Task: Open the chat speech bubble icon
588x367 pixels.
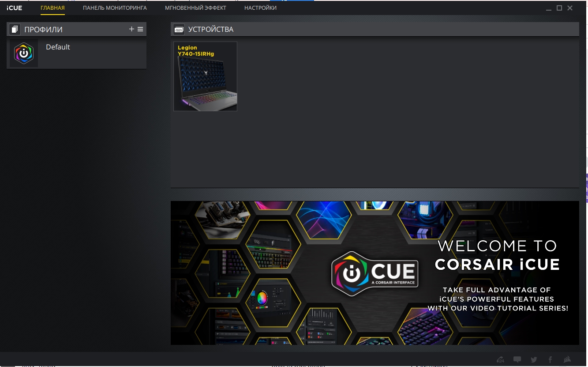Action: click(x=517, y=359)
